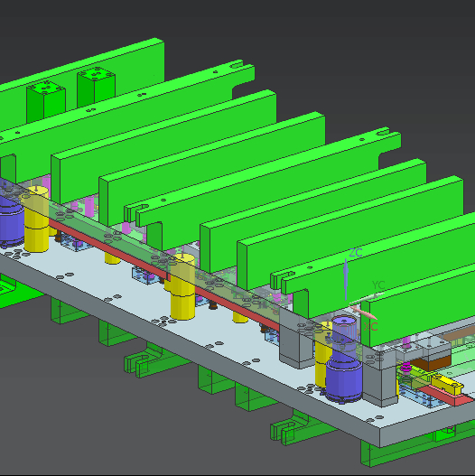Pick the left green cube block

[x=46, y=101]
